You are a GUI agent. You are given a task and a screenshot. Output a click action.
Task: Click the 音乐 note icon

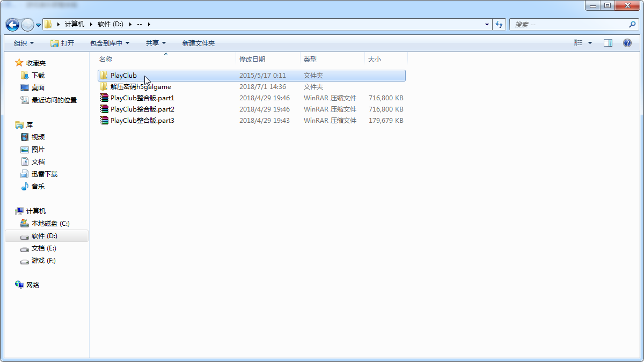(25, 187)
